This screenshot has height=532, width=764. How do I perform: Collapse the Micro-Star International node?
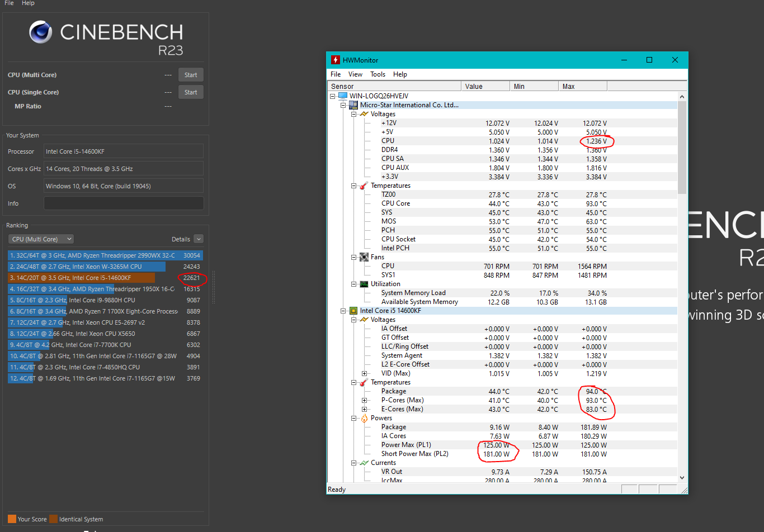[343, 105]
